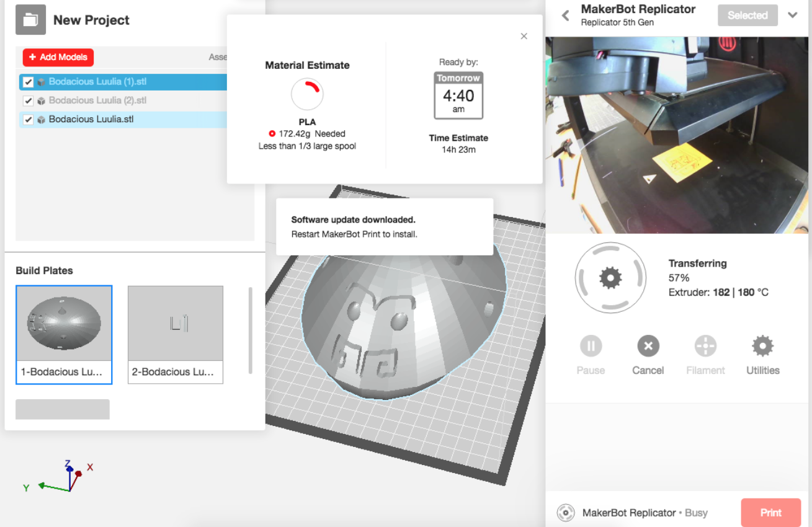The image size is (812, 527).
Task: Click the Print button
Action: [771, 513]
